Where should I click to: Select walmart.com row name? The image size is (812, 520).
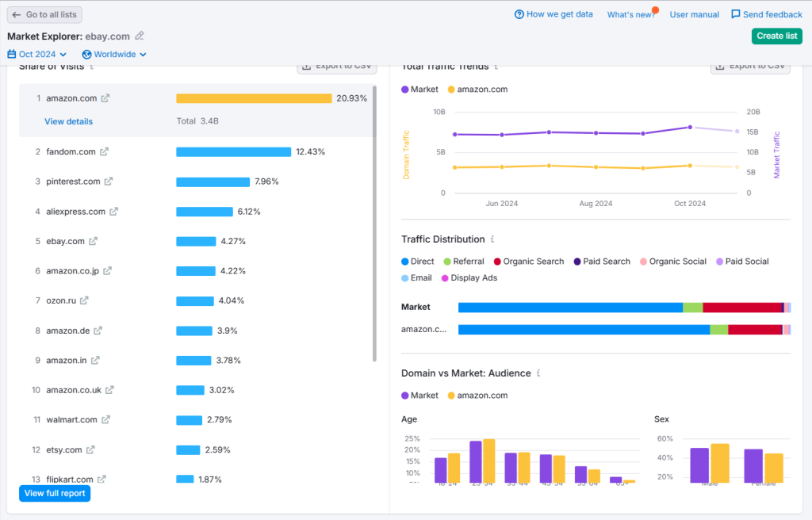click(x=71, y=419)
